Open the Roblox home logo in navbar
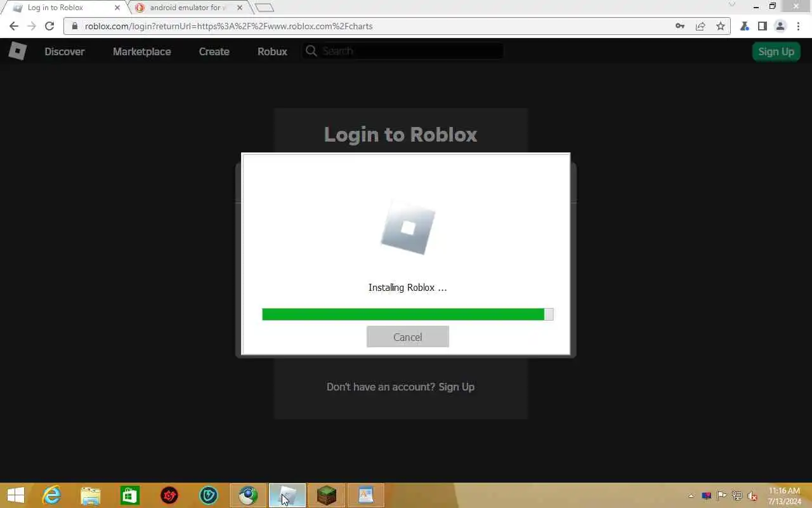 [x=17, y=51]
